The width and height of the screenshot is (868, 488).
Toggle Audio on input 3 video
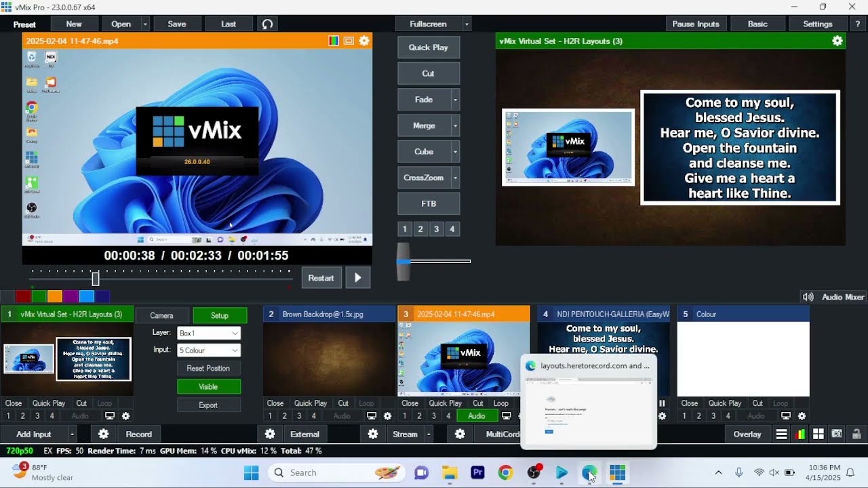tap(476, 416)
